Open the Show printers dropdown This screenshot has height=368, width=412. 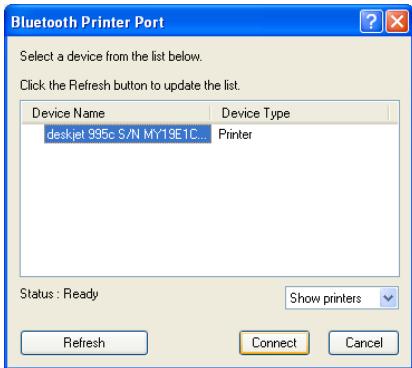342,298
